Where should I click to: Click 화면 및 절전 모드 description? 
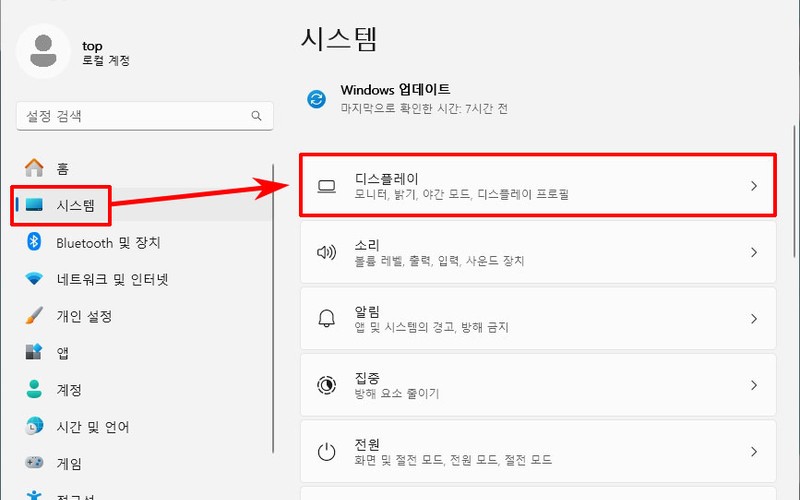tap(453, 460)
